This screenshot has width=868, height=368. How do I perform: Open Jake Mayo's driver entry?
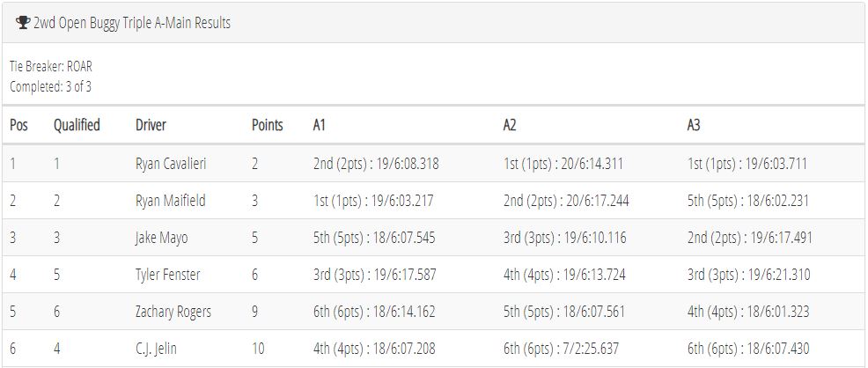pos(162,238)
